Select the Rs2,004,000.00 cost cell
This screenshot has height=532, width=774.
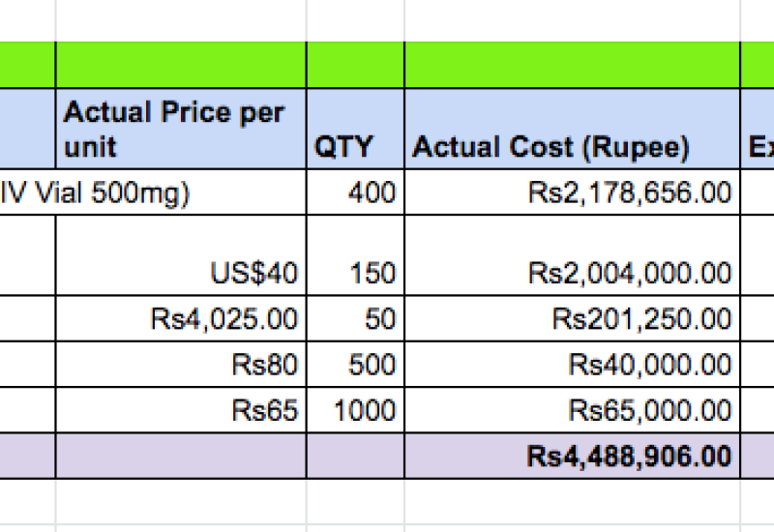pyautogui.click(x=572, y=255)
